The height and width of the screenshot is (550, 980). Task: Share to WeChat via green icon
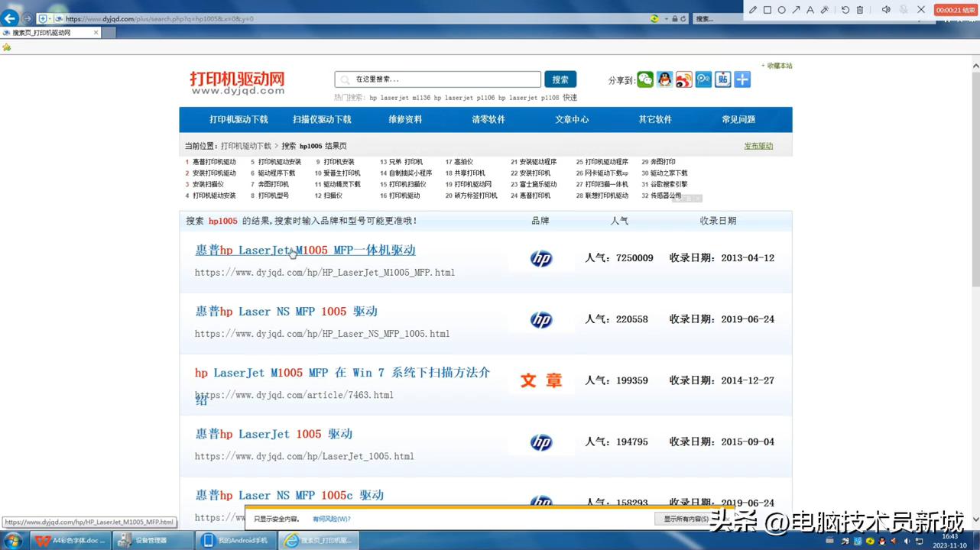(645, 79)
